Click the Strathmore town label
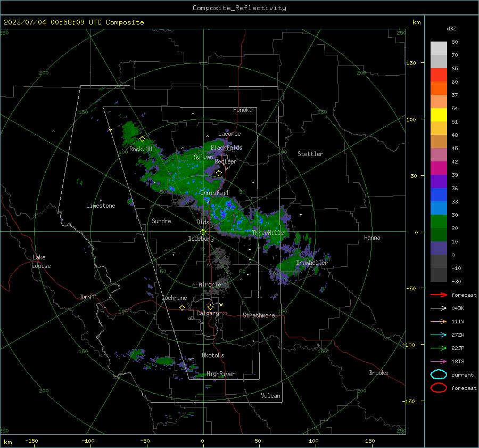 click(x=259, y=315)
